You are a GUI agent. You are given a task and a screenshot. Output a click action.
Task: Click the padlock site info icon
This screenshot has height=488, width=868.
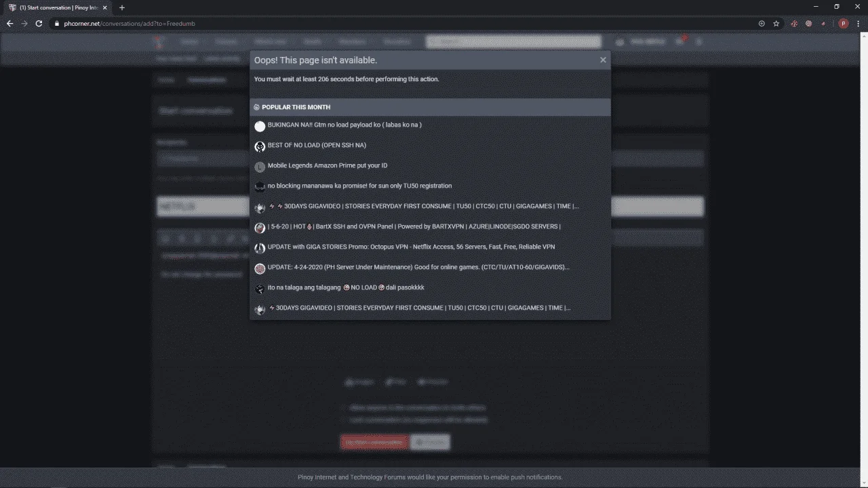click(57, 23)
